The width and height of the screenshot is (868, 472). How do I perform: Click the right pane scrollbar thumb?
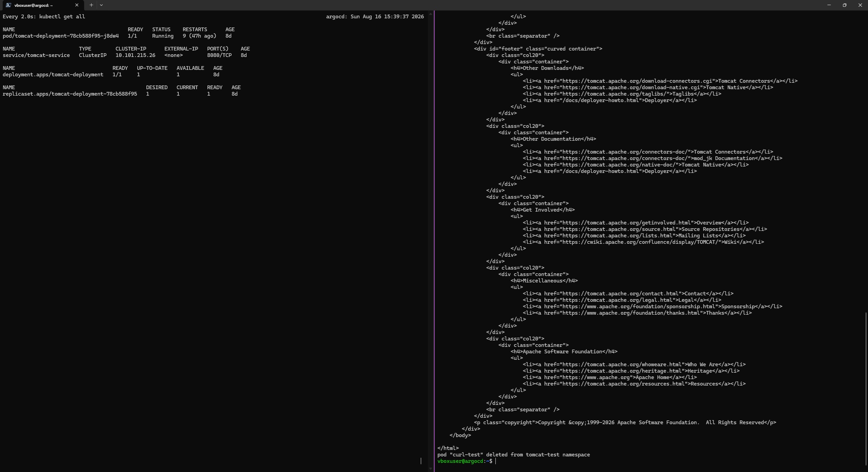tap(866, 388)
